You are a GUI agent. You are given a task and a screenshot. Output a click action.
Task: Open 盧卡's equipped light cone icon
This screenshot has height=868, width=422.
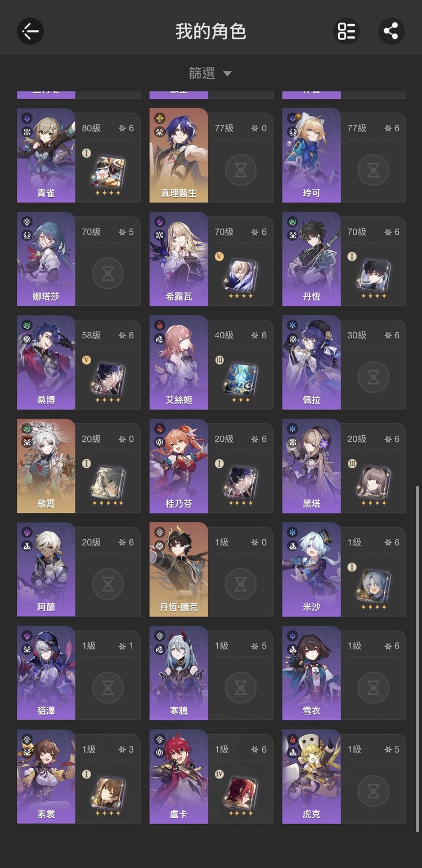pos(240,794)
